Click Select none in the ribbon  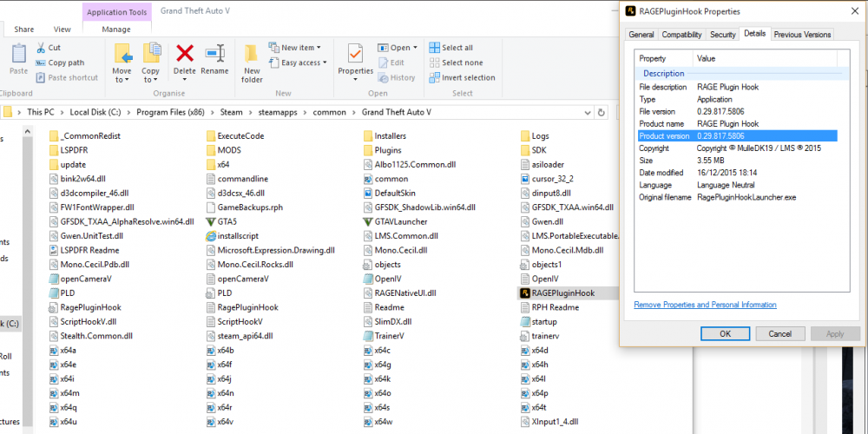(457, 62)
